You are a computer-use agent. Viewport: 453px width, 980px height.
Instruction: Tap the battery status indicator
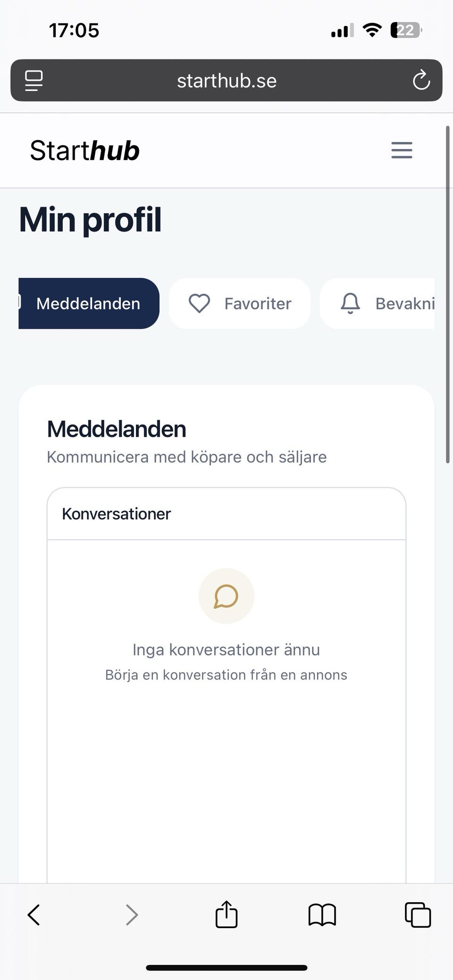406,31
